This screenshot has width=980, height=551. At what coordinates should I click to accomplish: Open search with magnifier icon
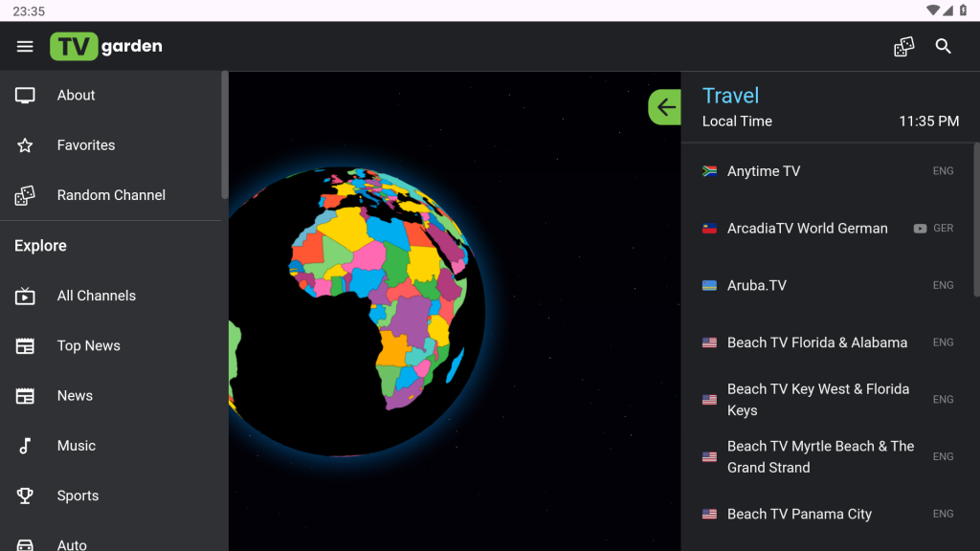[x=943, y=46]
